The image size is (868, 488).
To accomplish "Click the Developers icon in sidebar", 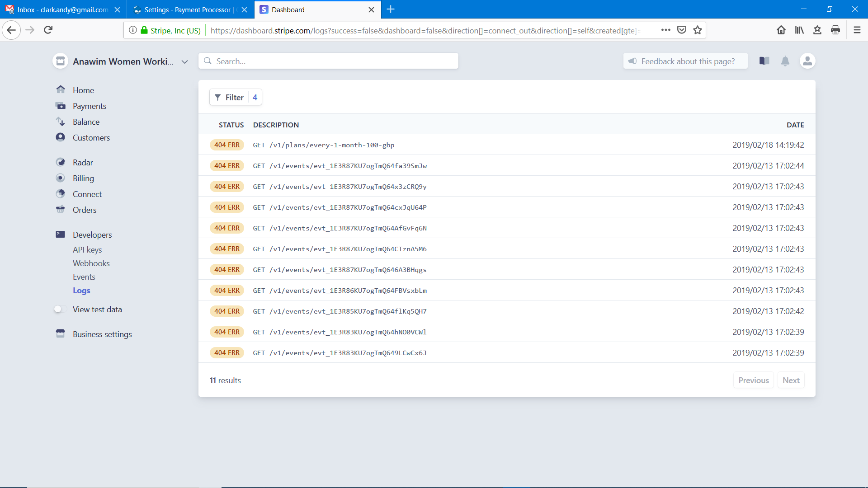I will click(60, 234).
